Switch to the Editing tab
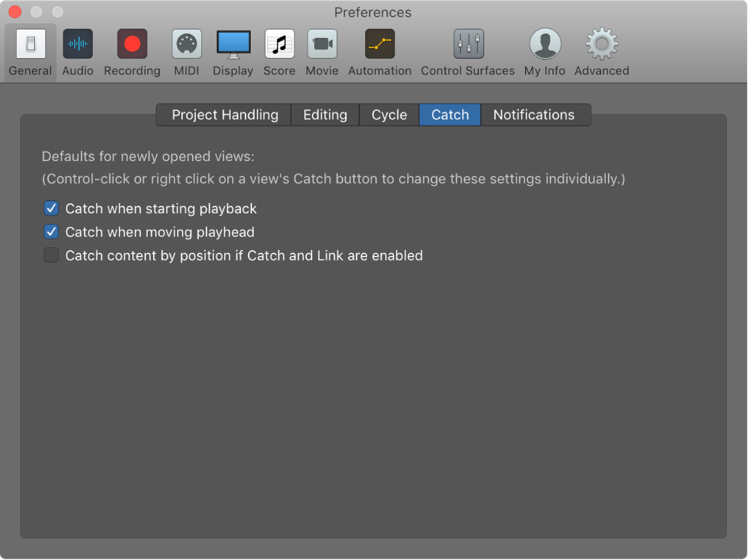Viewport: 749px width, 560px height. coord(325,115)
